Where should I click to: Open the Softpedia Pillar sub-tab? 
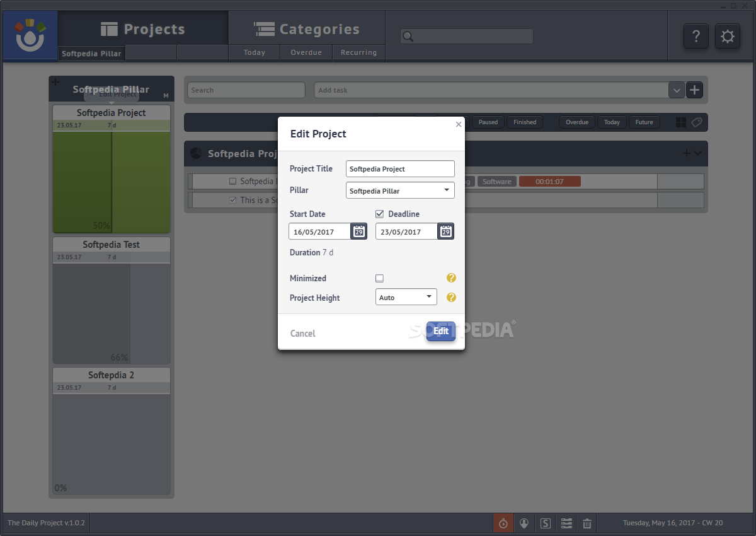[x=91, y=54]
